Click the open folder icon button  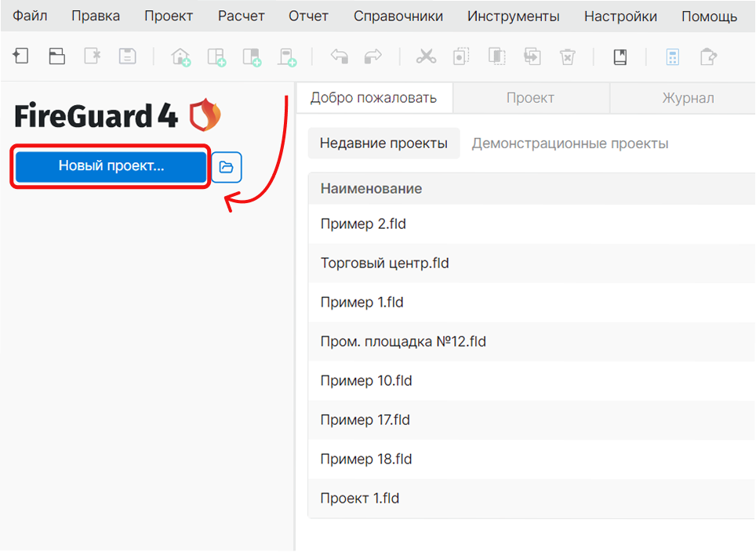pos(226,167)
